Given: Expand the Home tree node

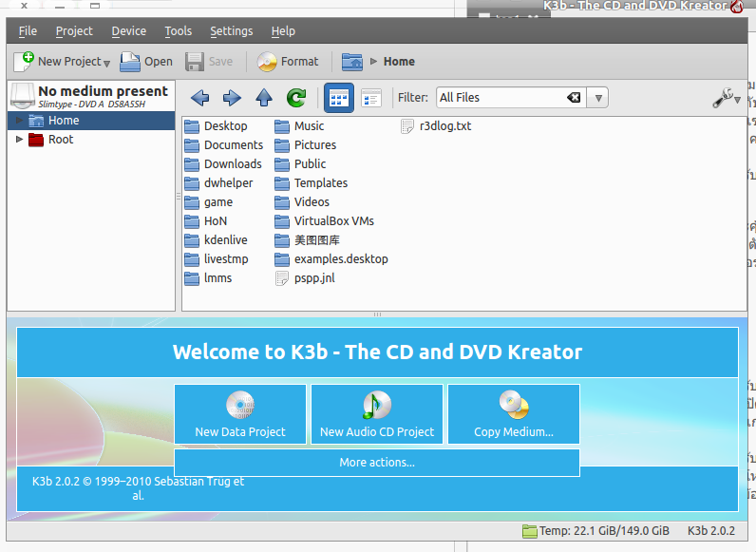Looking at the screenshot, I should click(x=19, y=120).
